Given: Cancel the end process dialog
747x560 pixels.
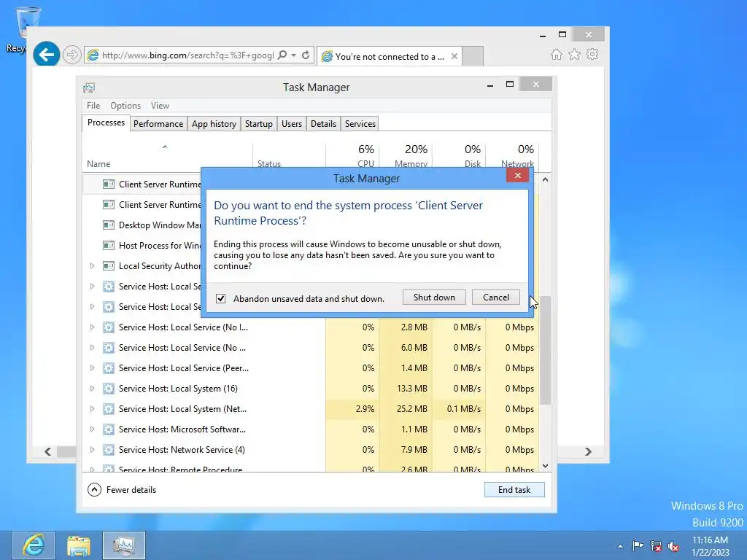Looking at the screenshot, I should [x=496, y=297].
